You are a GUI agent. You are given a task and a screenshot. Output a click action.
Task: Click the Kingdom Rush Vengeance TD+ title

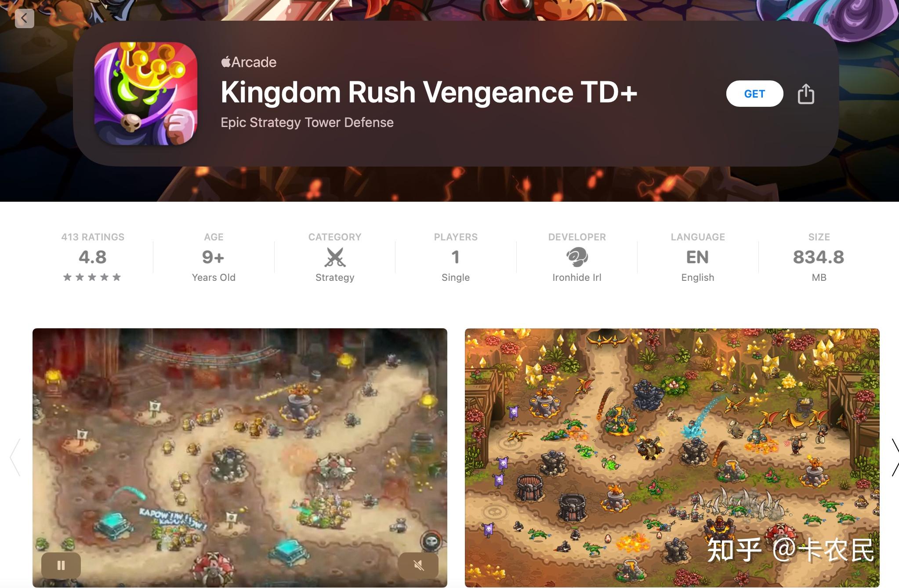tap(429, 93)
